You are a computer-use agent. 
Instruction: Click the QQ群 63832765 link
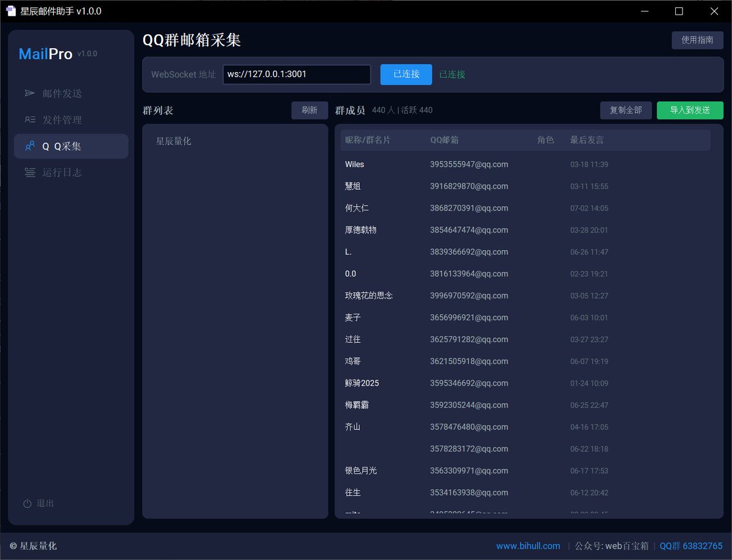[x=691, y=546]
